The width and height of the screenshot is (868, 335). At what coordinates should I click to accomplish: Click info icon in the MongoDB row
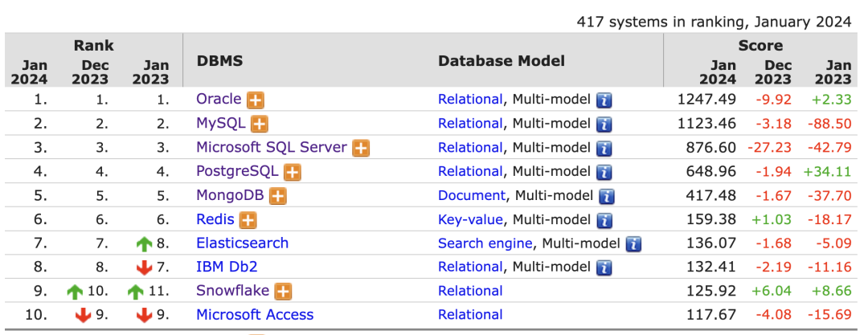pos(606,196)
